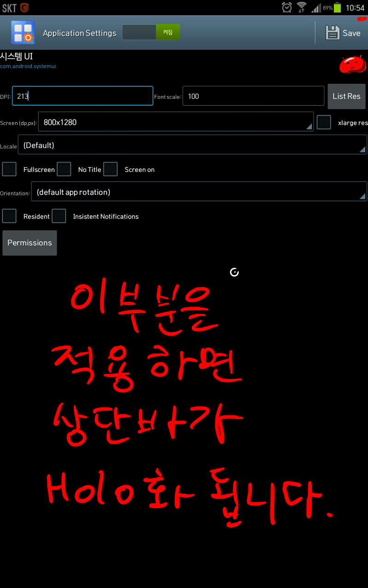The image size is (368, 588).
Task: Tap the Font scale input field
Action: pyautogui.click(x=253, y=96)
